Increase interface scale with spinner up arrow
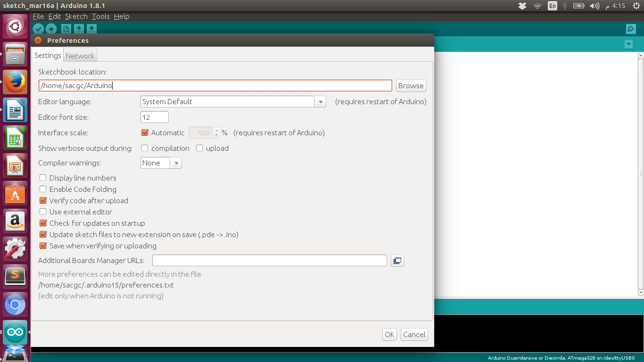644x362 pixels. point(217,131)
